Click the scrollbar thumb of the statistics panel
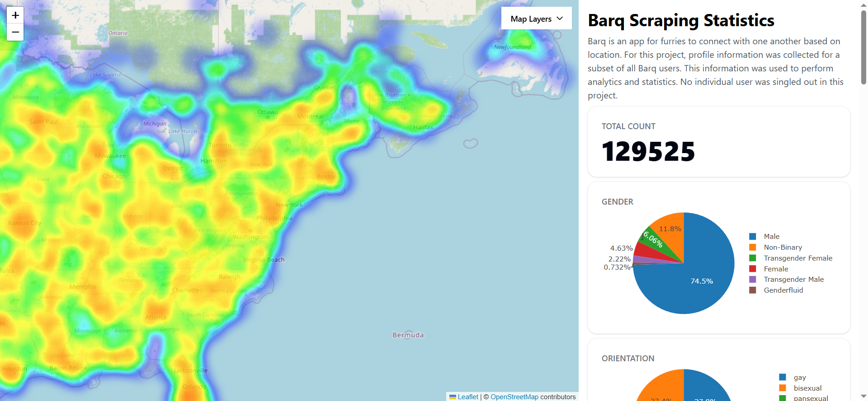The width and height of the screenshot is (868, 401). [x=863, y=47]
